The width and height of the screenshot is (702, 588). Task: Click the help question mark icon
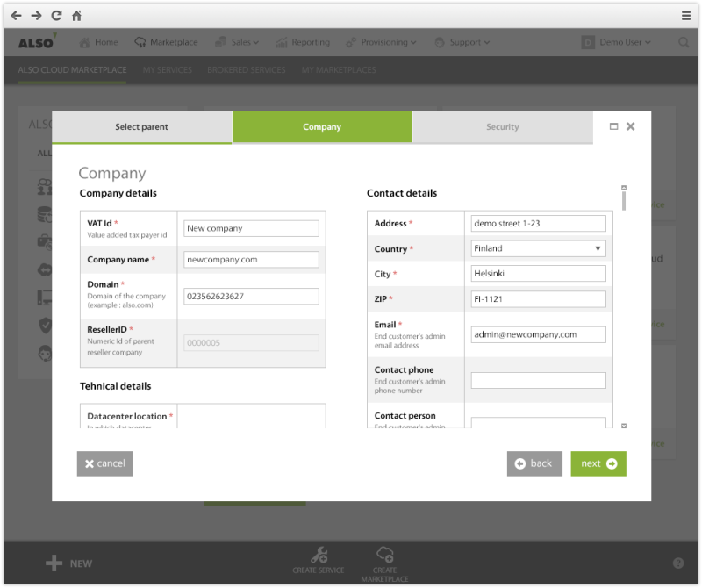coord(678,563)
